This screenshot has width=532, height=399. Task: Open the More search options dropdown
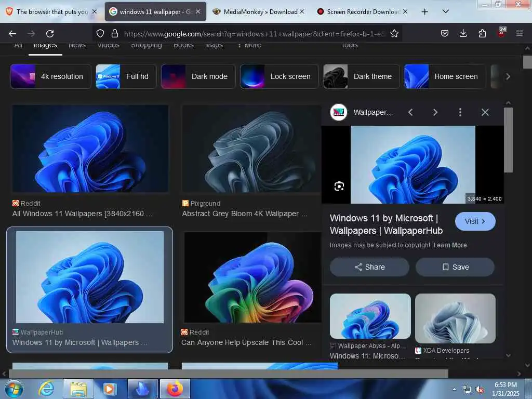[249, 45]
